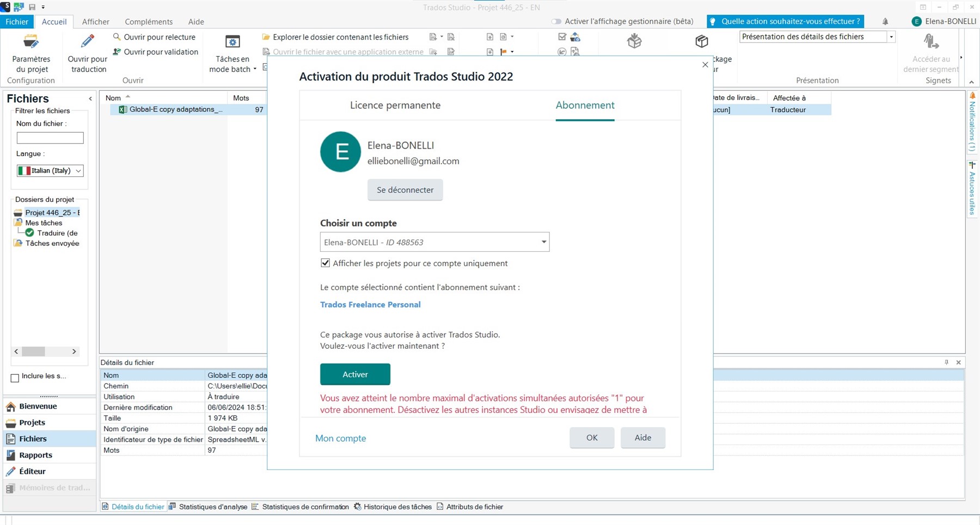This screenshot has height=525, width=980.
Task: Open the Elena-BONELLI account menu in title bar
Action: (x=944, y=21)
